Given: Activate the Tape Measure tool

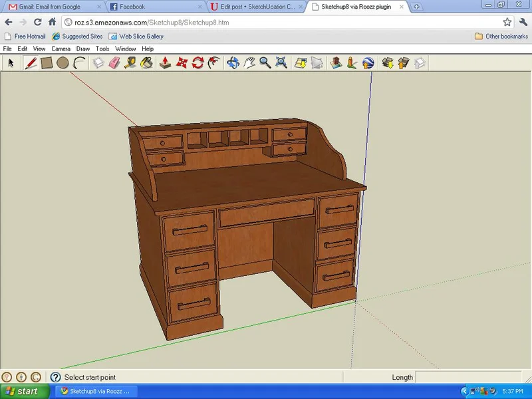Looking at the screenshot, I should [129, 63].
